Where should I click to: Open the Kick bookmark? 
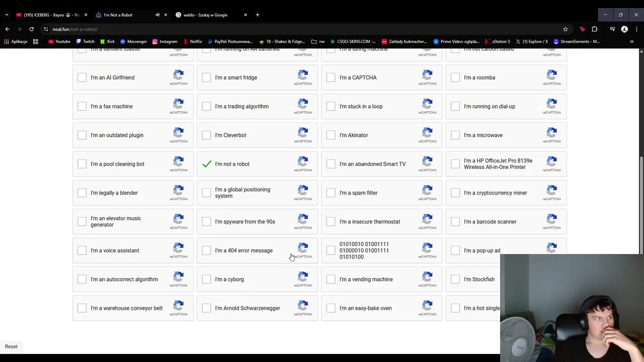(107, 42)
